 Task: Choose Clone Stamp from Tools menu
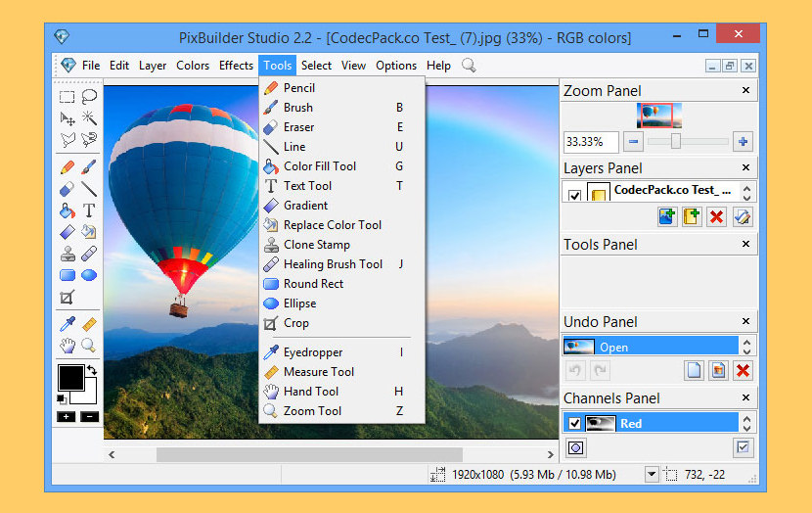coord(316,245)
